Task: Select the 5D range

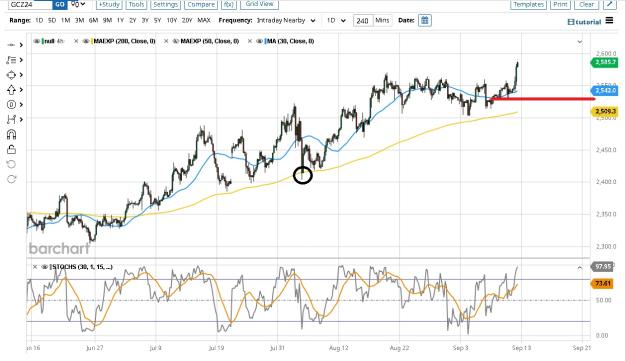Action: (52, 20)
